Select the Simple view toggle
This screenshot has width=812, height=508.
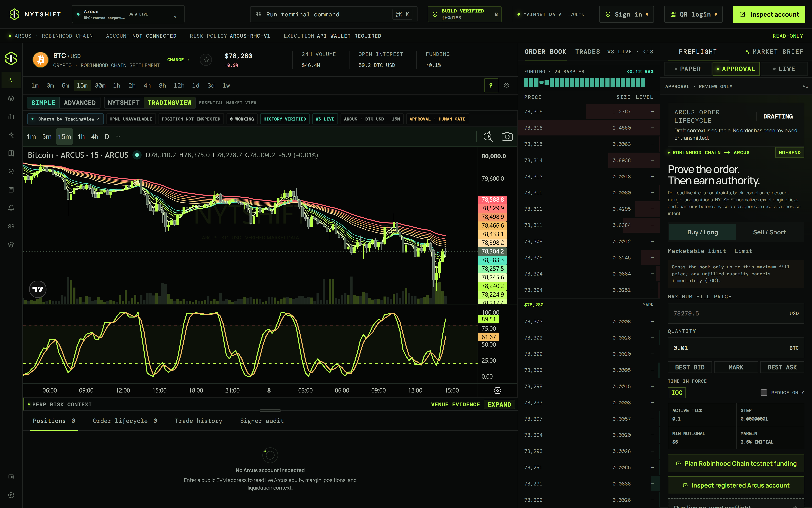pyautogui.click(x=43, y=103)
